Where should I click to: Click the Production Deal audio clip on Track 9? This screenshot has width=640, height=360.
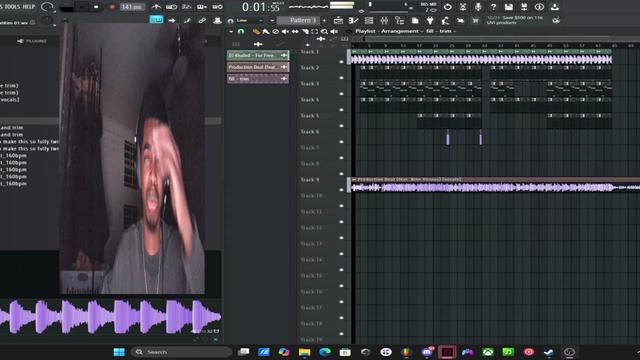tap(496, 185)
